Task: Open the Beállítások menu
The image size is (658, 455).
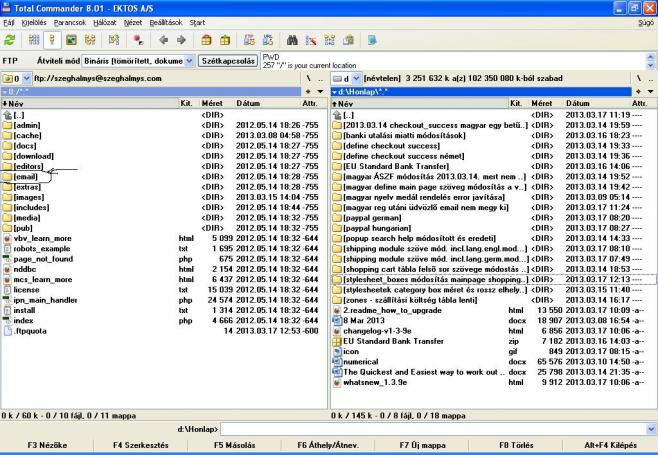Action: [x=166, y=23]
